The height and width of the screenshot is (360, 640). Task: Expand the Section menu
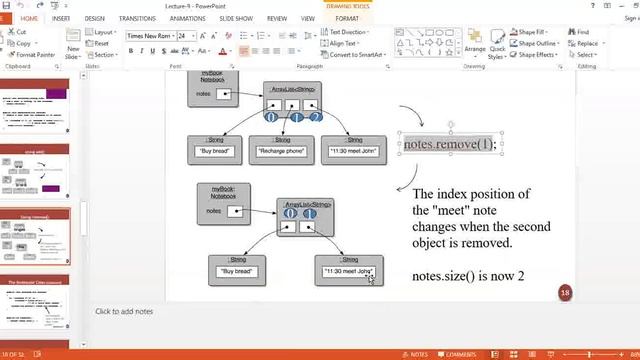(102, 55)
